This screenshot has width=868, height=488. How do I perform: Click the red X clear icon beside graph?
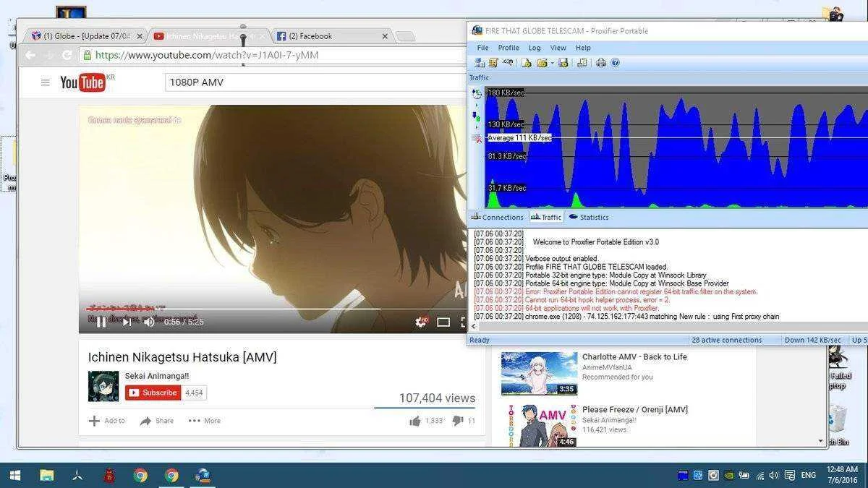(x=476, y=137)
